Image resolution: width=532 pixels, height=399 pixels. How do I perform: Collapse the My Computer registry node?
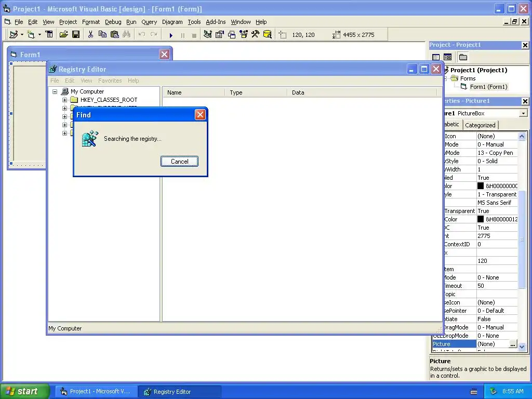(55, 91)
